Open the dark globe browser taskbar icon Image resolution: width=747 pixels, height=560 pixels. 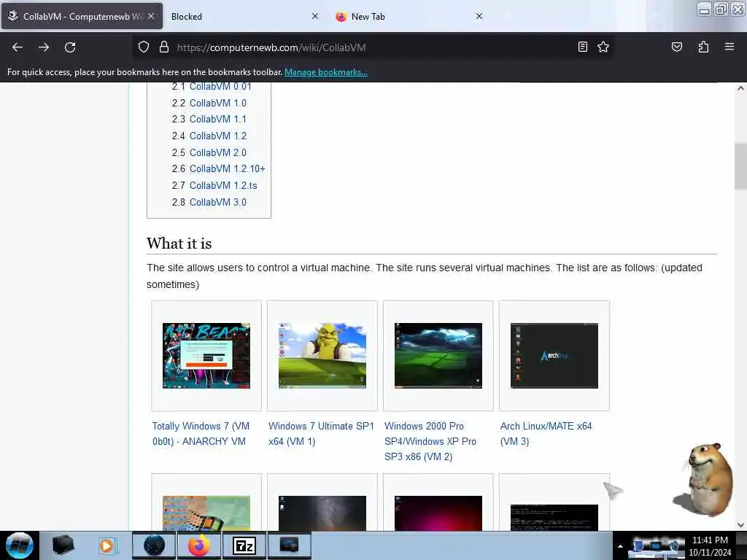pyautogui.click(x=154, y=545)
